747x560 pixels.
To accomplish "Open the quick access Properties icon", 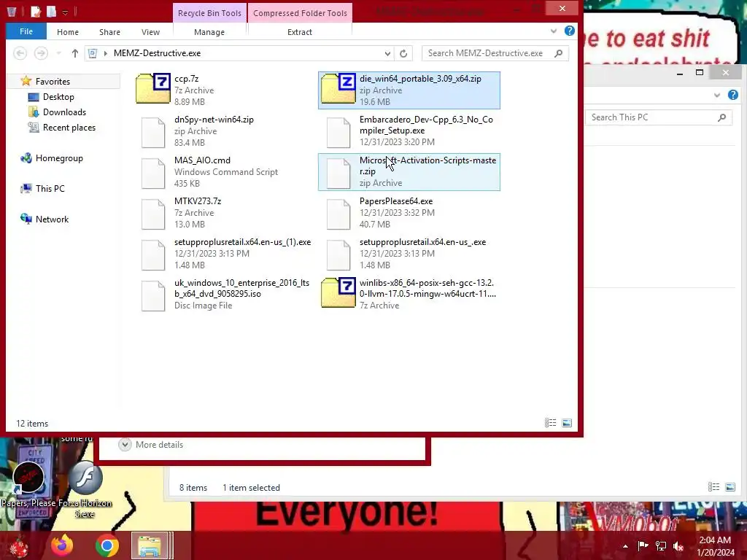I will point(36,12).
